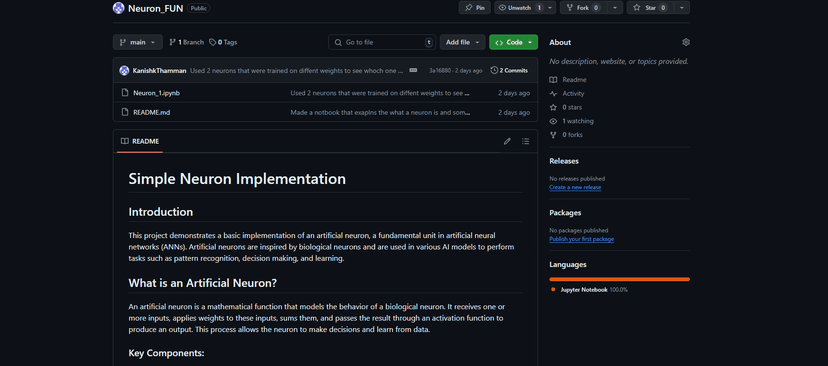Click the Neuron_1.ipynb file icon
The image size is (828, 366).
125,93
